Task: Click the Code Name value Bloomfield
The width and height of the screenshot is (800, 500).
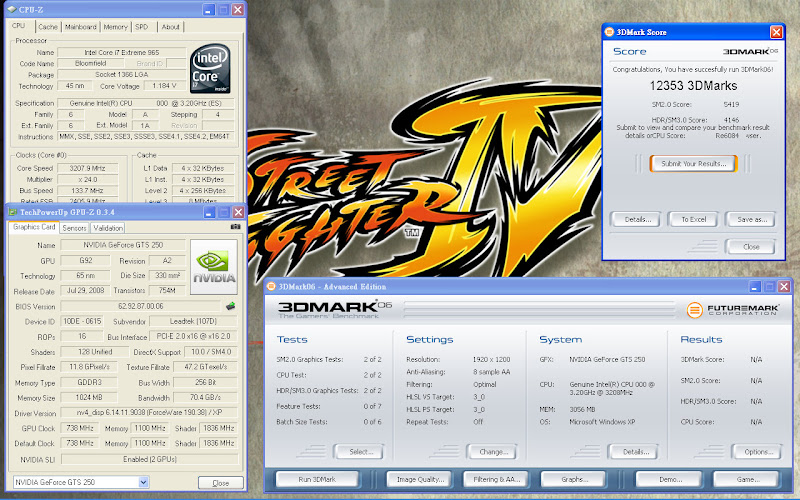Action: [90, 63]
